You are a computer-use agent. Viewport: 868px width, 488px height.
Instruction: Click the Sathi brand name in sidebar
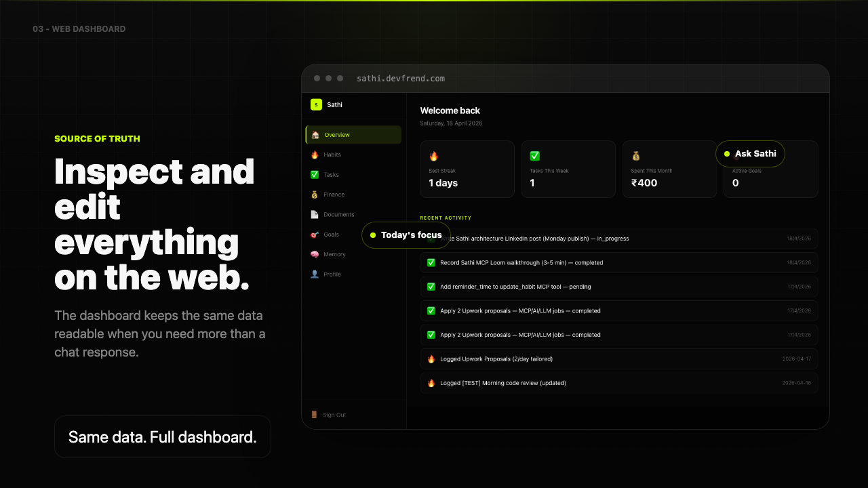335,105
